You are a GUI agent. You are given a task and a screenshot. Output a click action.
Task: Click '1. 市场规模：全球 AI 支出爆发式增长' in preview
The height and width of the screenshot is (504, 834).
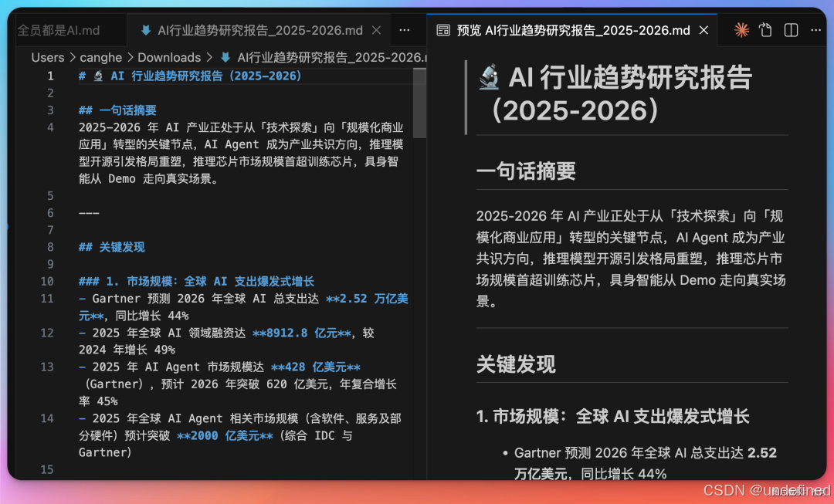(x=612, y=416)
